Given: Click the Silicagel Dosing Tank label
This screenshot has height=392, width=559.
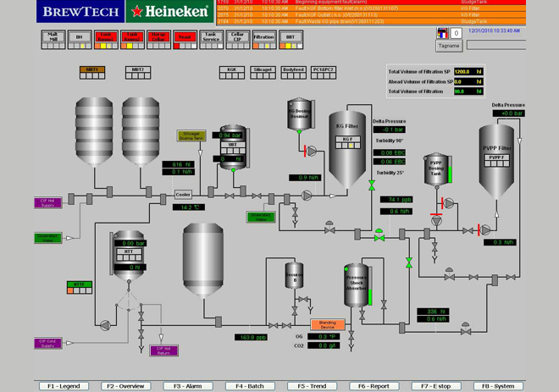Looking at the screenshot, I should pyautogui.click(x=191, y=135).
